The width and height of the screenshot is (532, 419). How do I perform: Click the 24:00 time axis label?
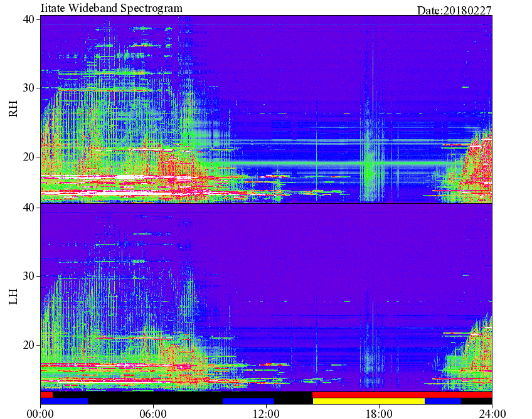[x=492, y=414]
